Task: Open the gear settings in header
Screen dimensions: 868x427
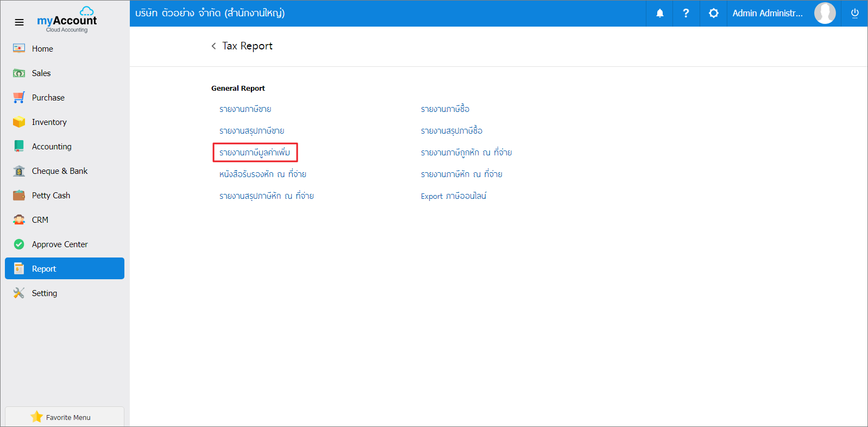Action: pyautogui.click(x=714, y=13)
